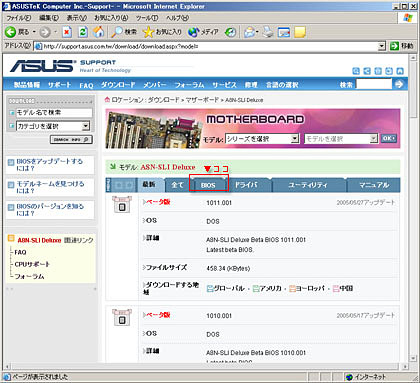Click the home icon in breadcrumb
The image size is (420, 383).
(107, 99)
